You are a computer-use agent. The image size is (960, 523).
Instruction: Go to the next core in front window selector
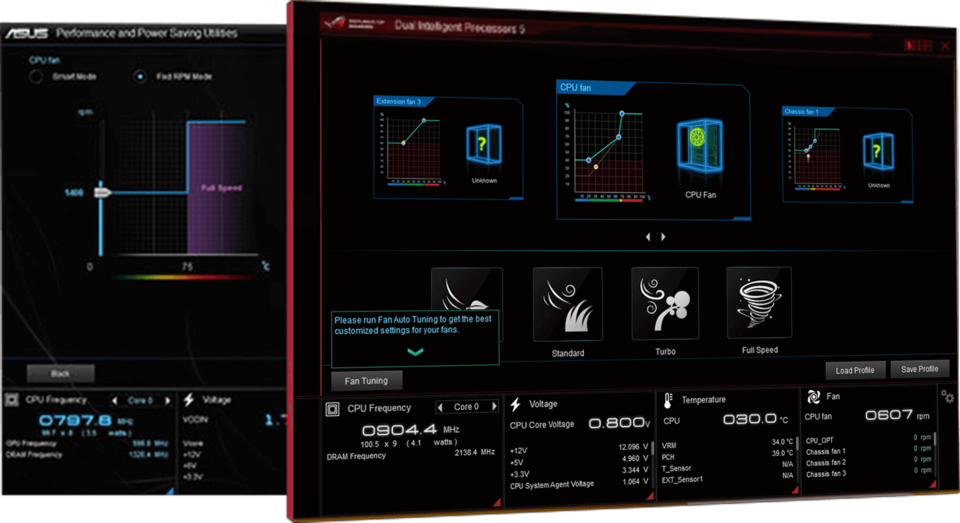[x=494, y=406]
